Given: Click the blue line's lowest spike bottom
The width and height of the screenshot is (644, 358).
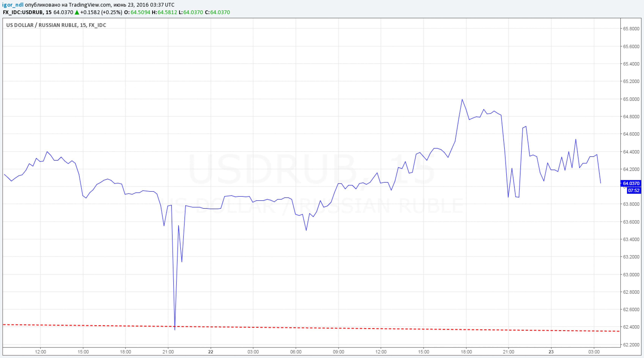Looking at the screenshot, I should point(175,330).
